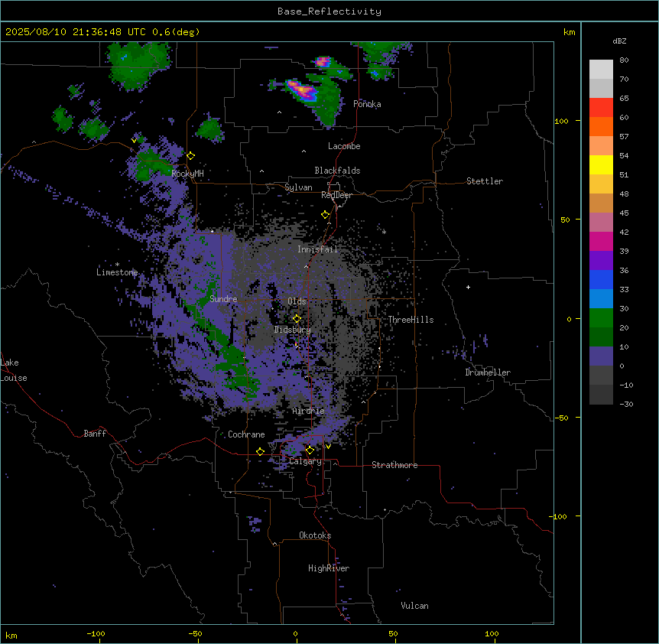Click the -100 tick label on the horizontal axis
Image resolution: width=659 pixels, height=644 pixels.
(96, 633)
